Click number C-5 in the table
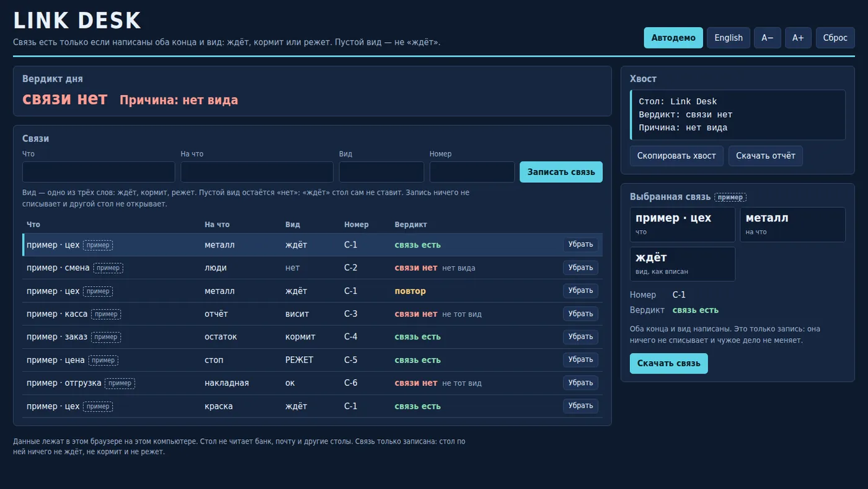The height and width of the screenshot is (489, 868). click(351, 360)
